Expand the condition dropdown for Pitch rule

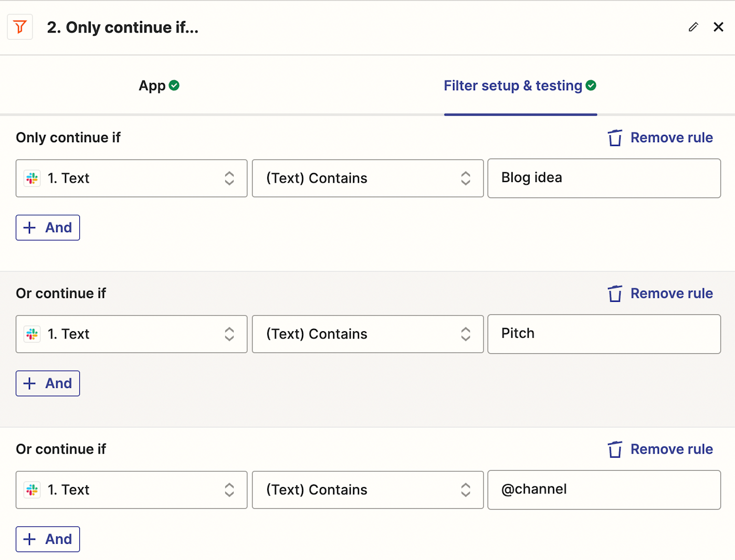(x=367, y=334)
